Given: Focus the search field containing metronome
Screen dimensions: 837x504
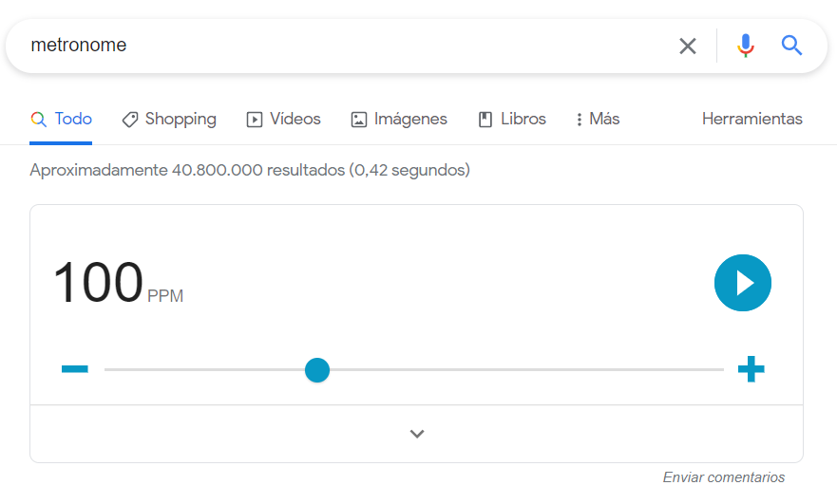Looking at the screenshot, I should (333, 46).
